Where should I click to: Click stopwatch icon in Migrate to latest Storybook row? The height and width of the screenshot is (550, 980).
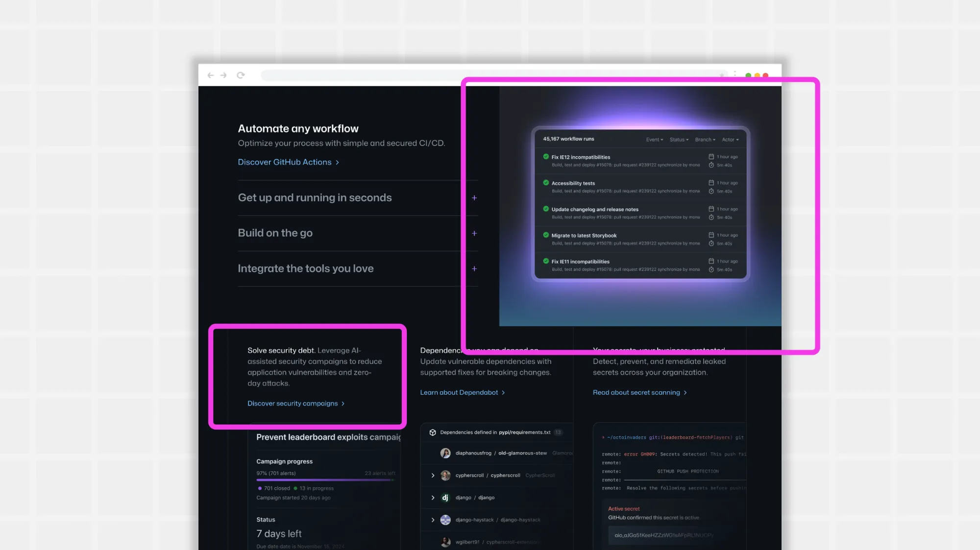711,243
